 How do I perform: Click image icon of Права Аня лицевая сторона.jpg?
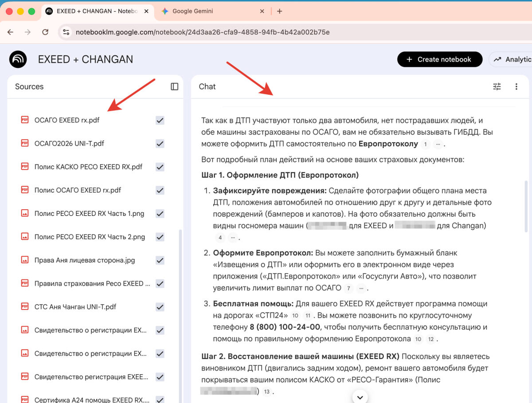click(25, 260)
